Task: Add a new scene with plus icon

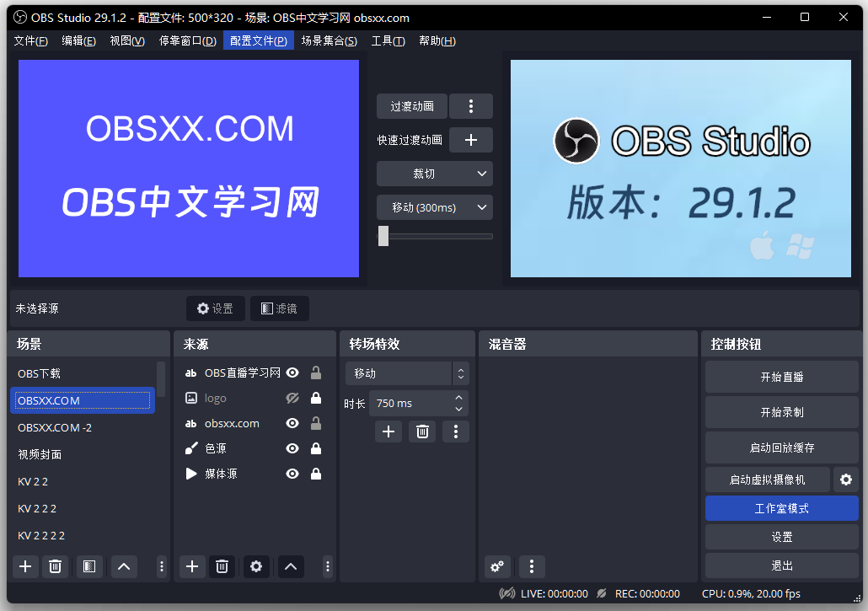Action: click(x=25, y=566)
